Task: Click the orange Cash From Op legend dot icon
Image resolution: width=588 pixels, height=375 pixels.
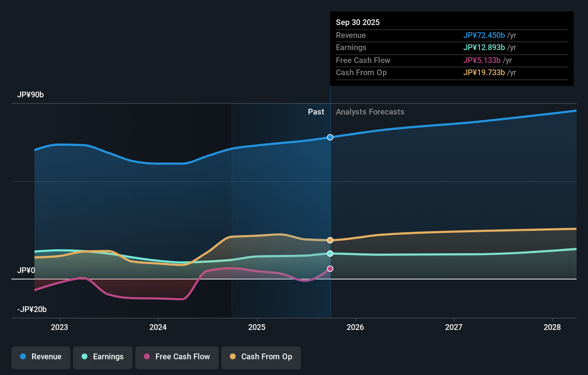Action: [233, 357]
